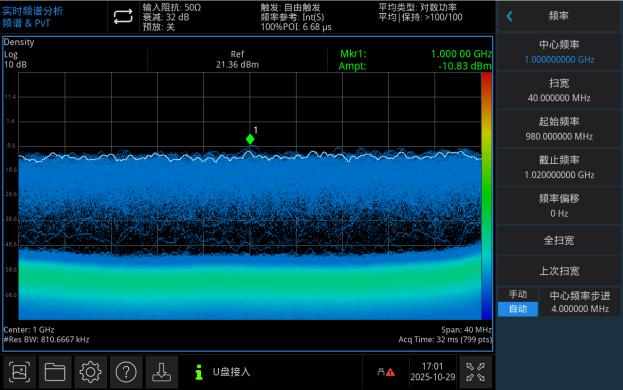Click the green info status icon
Image resolution: width=623 pixels, height=390 pixels.
[x=199, y=372]
